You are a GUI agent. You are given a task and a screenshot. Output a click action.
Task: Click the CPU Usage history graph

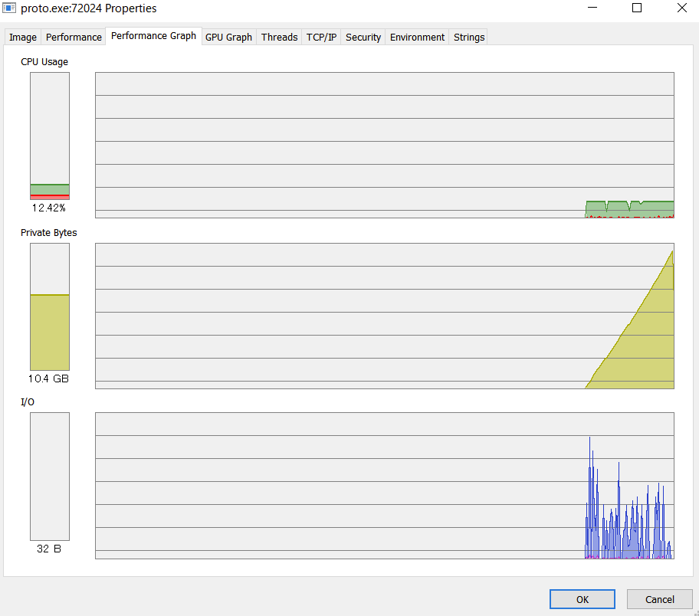(385, 146)
